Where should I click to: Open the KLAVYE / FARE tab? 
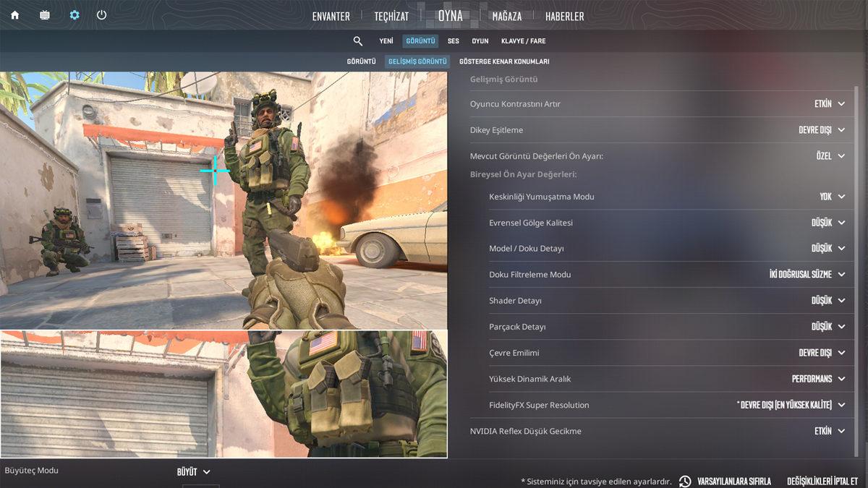(x=523, y=41)
